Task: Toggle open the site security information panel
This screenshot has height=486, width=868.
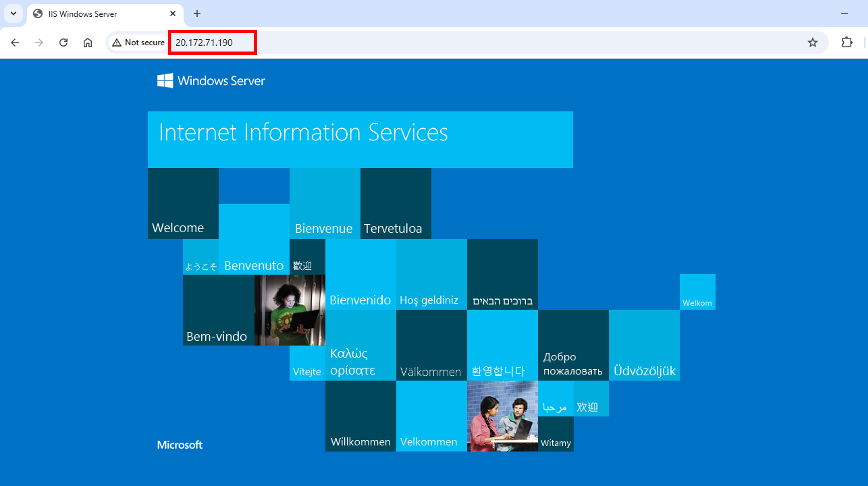Action: pyautogui.click(x=138, y=43)
